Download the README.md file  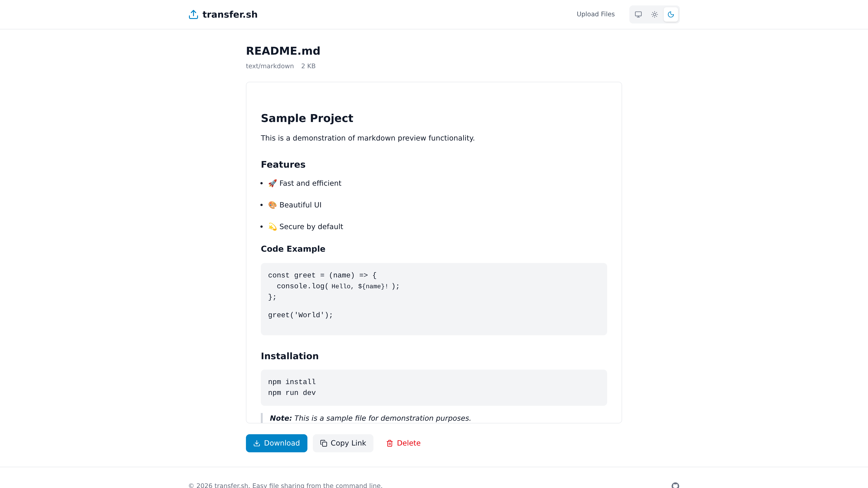point(276,443)
